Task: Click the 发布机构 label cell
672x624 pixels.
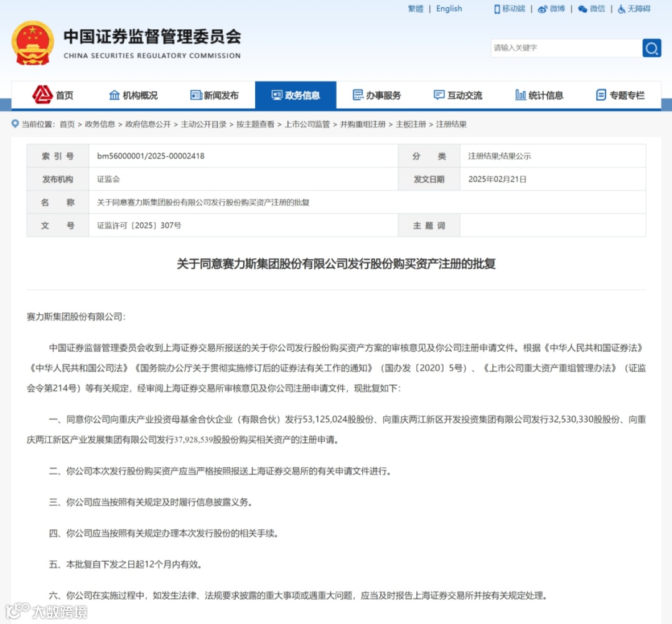Action: click(58, 179)
